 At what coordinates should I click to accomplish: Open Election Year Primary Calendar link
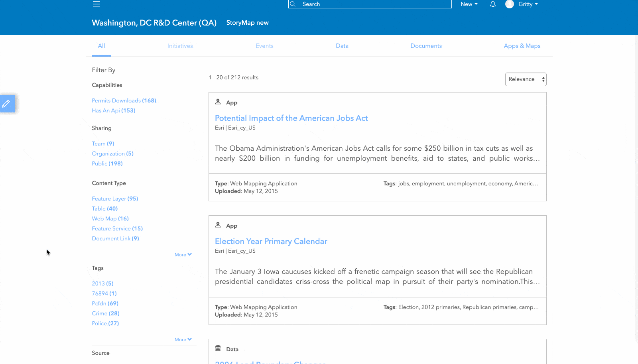271,242
